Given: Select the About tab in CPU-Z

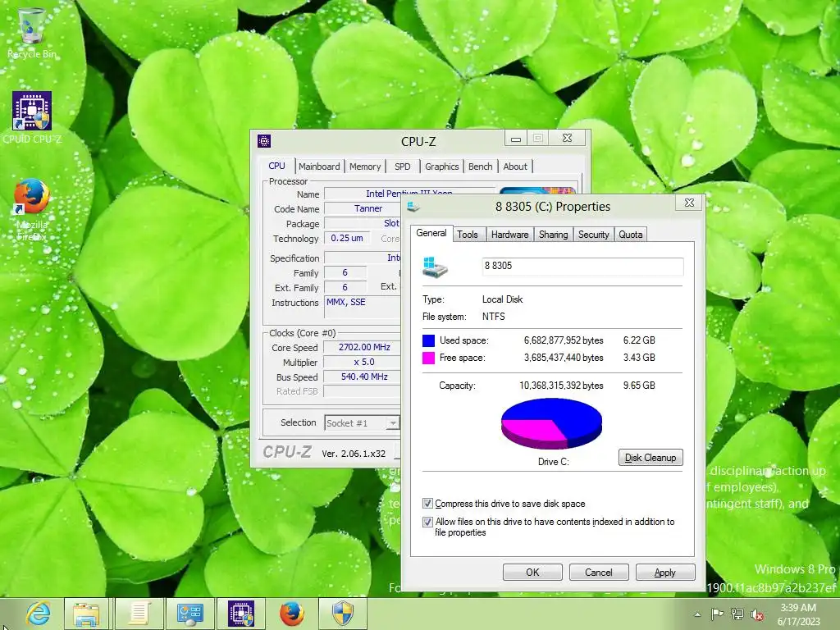Looking at the screenshot, I should pyautogui.click(x=515, y=167).
